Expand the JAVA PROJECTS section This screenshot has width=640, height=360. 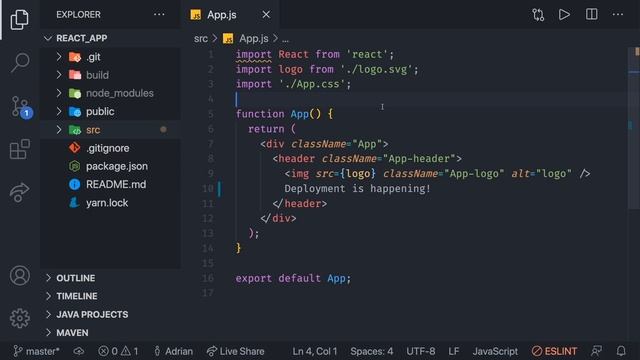click(110, 315)
